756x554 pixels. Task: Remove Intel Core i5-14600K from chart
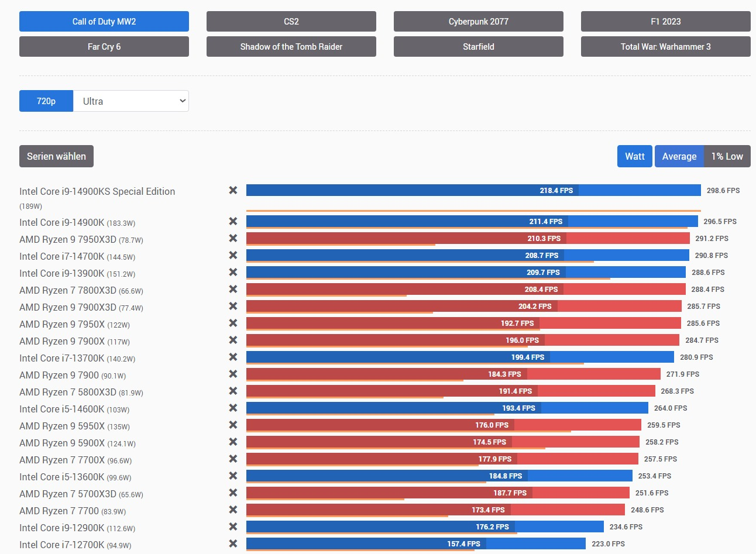[x=233, y=408]
